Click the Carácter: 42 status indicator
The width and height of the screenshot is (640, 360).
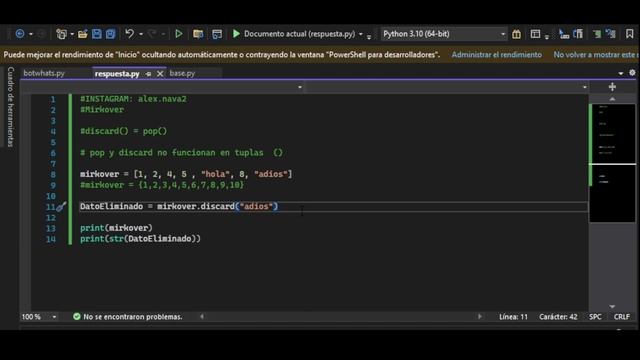tap(558, 317)
